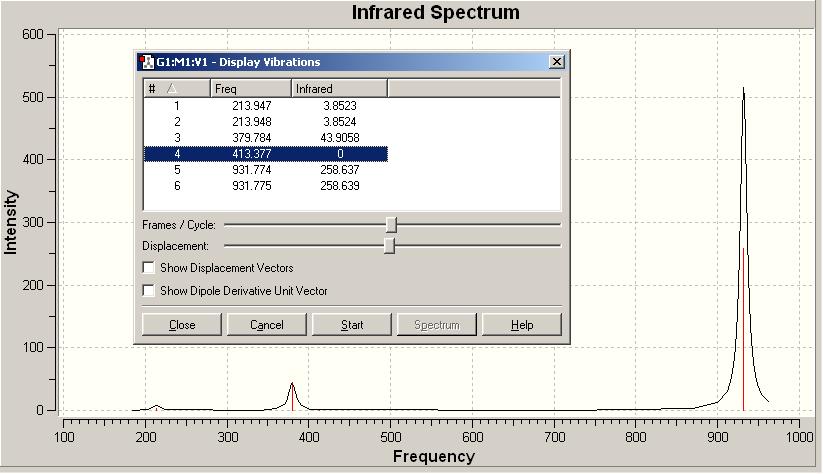Screen dimensions: 823x474
Task: Start the vibration animation
Action: coord(352,325)
